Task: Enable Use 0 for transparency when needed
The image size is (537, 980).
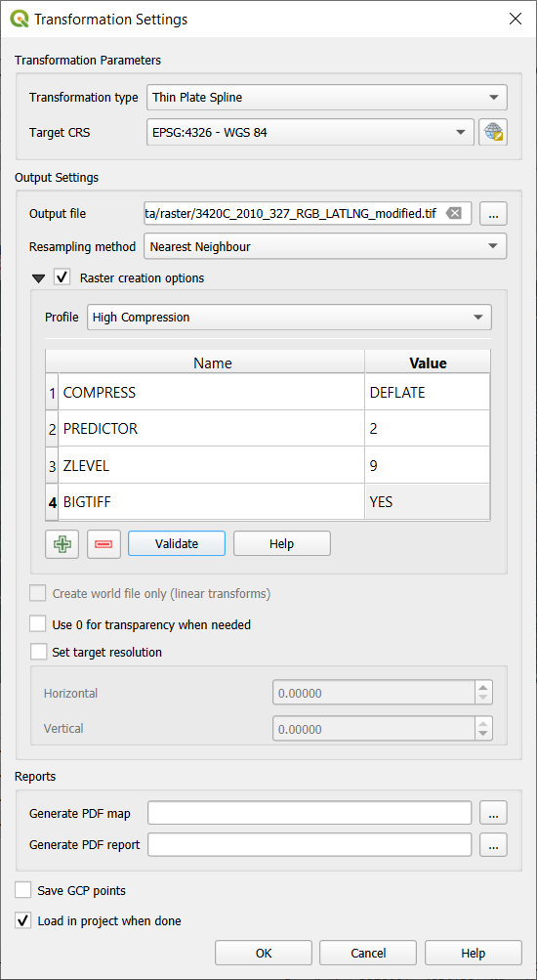Action: (x=38, y=623)
